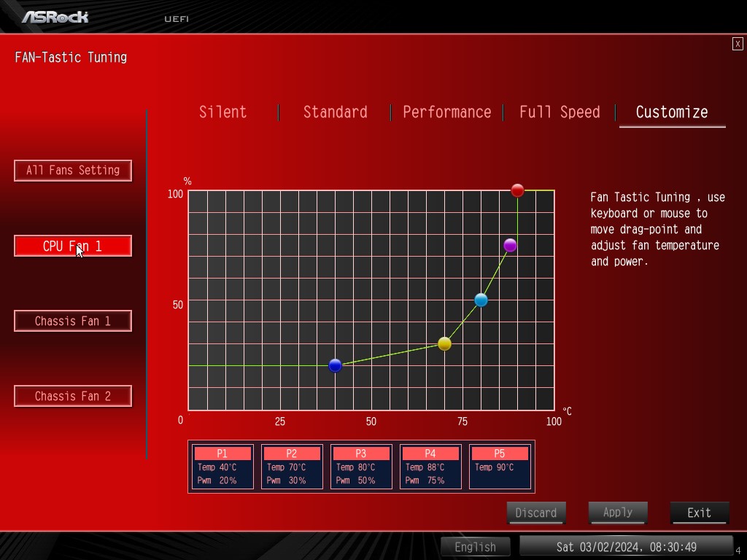747x560 pixels.
Task: Exit the FAN-Tastic Tuning utility
Action: [699, 513]
